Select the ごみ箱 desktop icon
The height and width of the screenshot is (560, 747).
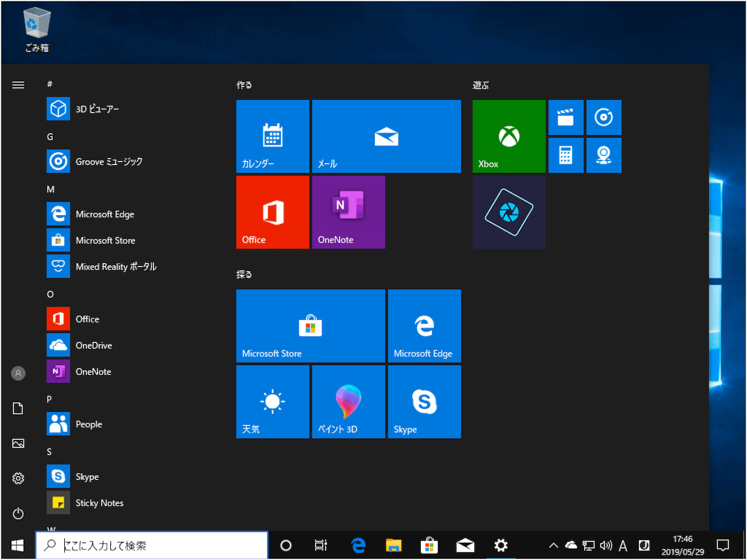click(37, 30)
